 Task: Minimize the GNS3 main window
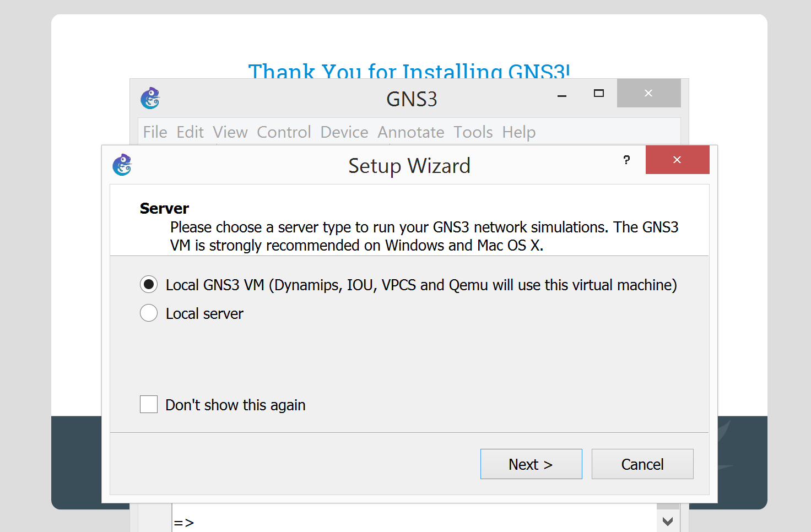click(562, 95)
